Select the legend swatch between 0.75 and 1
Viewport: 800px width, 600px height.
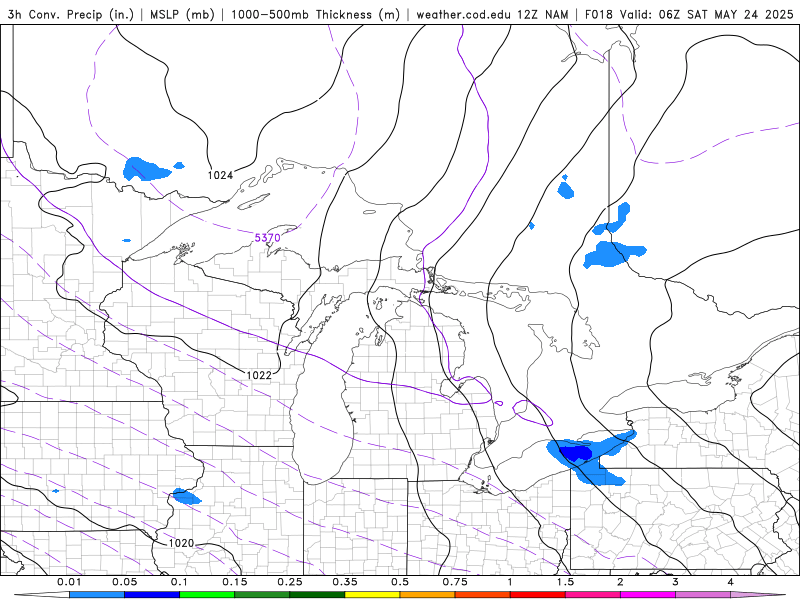[x=483, y=595]
